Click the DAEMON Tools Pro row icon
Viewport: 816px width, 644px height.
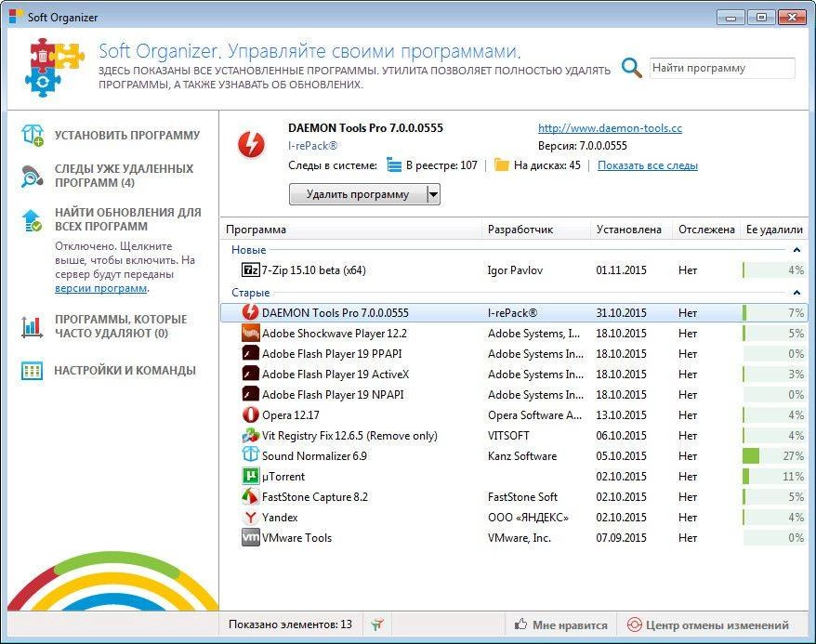pos(250,312)
